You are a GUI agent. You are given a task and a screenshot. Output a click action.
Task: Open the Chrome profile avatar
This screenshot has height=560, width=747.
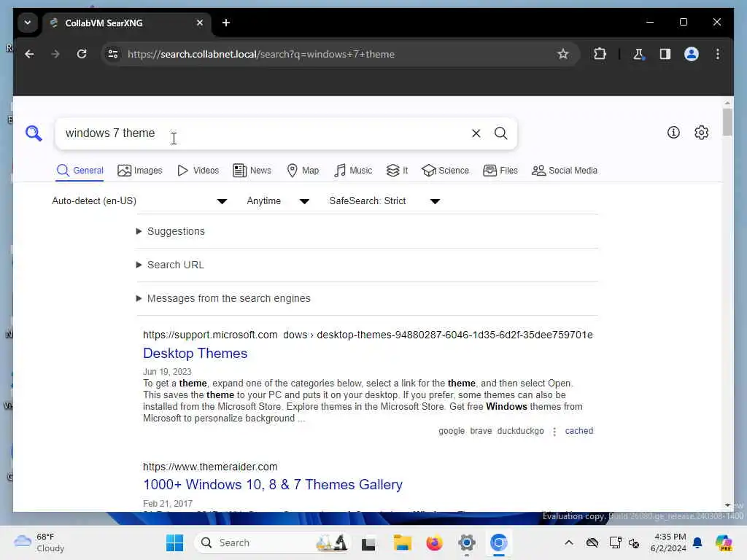coord(692,54)
